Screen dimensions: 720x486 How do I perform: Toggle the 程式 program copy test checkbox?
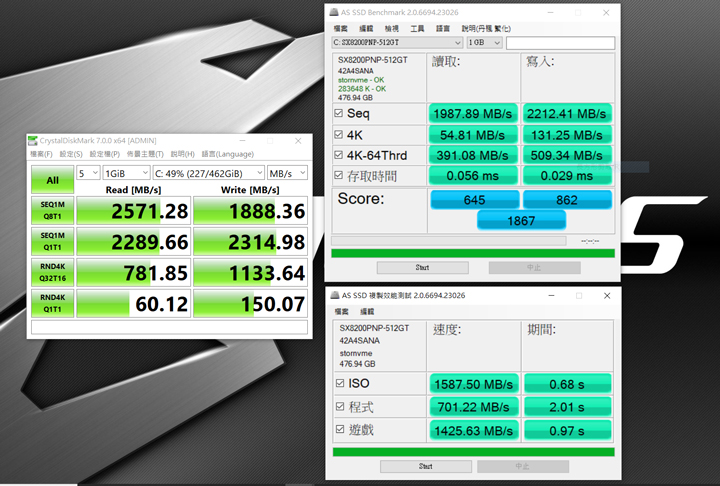[340, 407]
